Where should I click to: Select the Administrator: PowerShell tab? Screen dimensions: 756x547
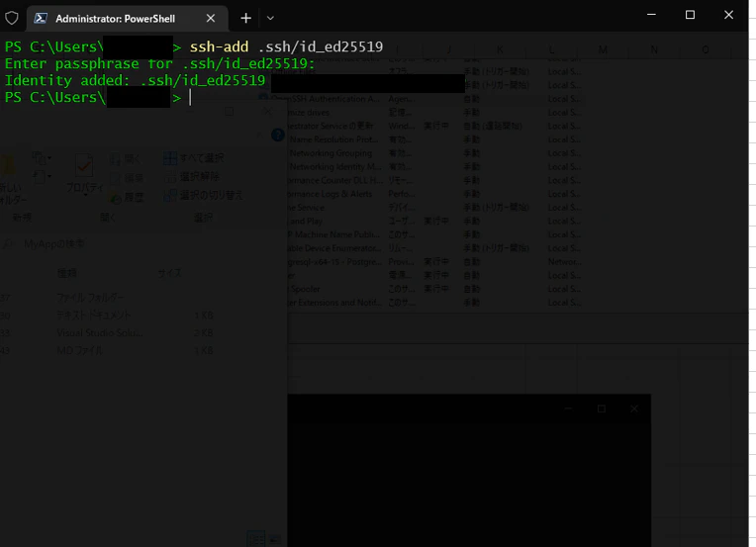128,19
